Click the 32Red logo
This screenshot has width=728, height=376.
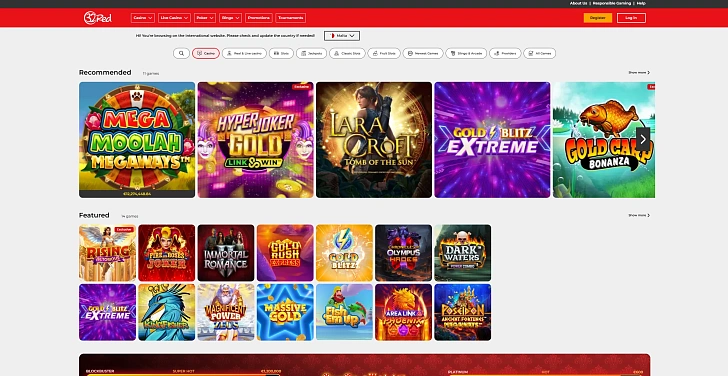pyautogui.click(x=98, y=18)
